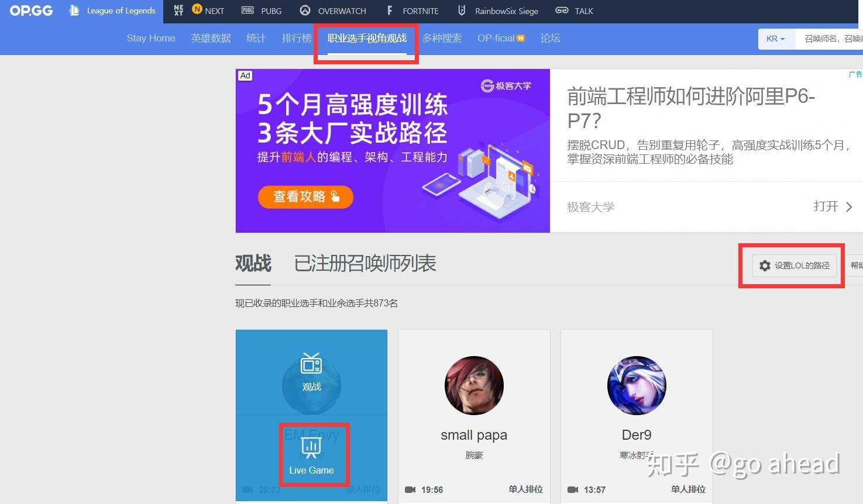
Task: Click the OP.GG logo
Action: coord(31,11)
